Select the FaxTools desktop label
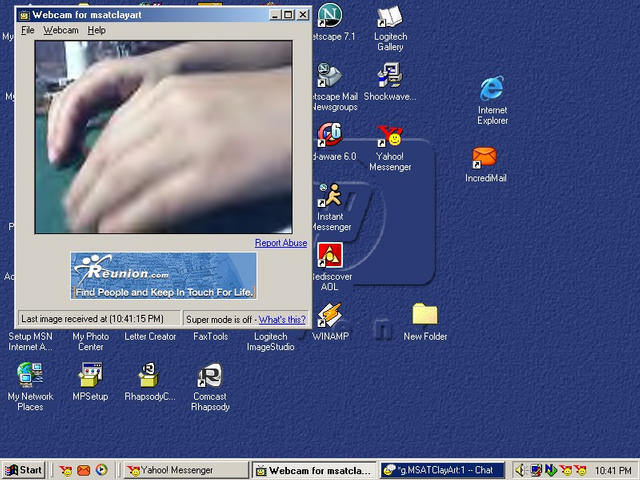 210,337
